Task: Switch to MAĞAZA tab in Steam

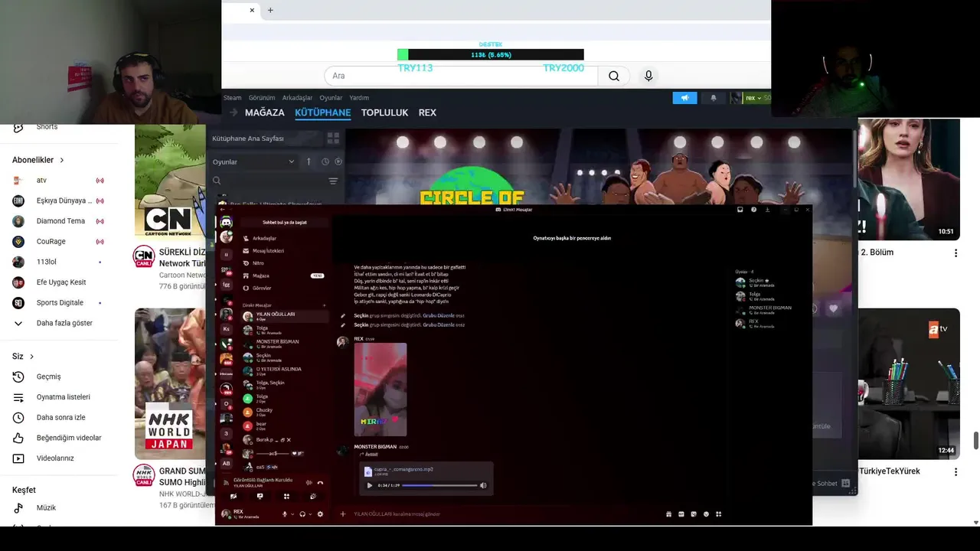Action: (x=264, y=112)
